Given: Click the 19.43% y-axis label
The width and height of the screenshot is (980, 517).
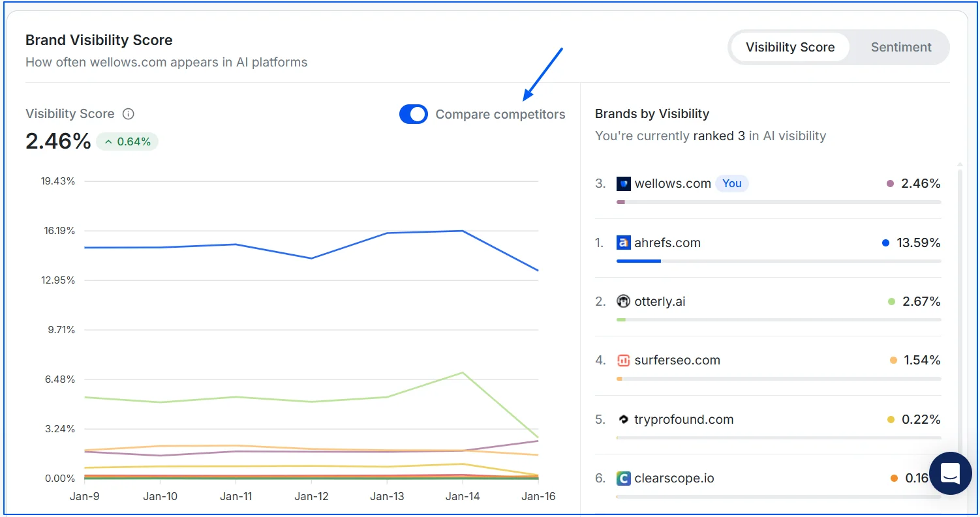Looking at the screenshot, I should 58,181.
